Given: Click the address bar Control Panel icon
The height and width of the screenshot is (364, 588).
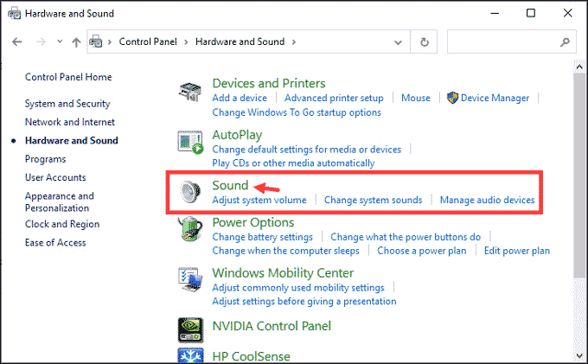Looking at the screenshot, I should click(x=96, y=42).
